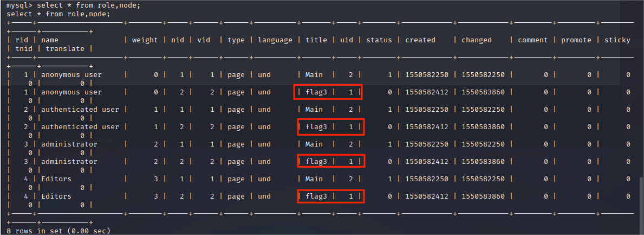
Task: Click created '1550582250' in the Editors Main row
Action: (x=427, y=179)
